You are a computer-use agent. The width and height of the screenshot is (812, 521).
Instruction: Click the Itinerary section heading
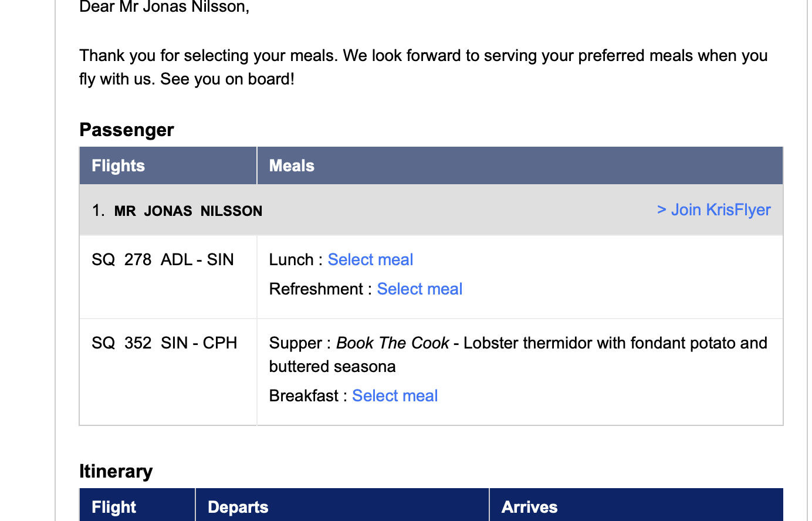click(x=116, y=471)
